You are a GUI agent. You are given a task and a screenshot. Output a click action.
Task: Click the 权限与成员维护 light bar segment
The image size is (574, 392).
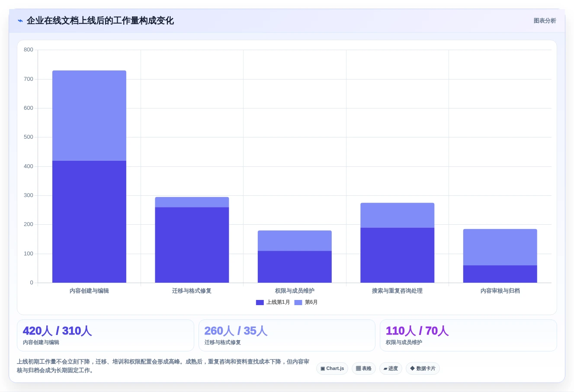(295, 241)
